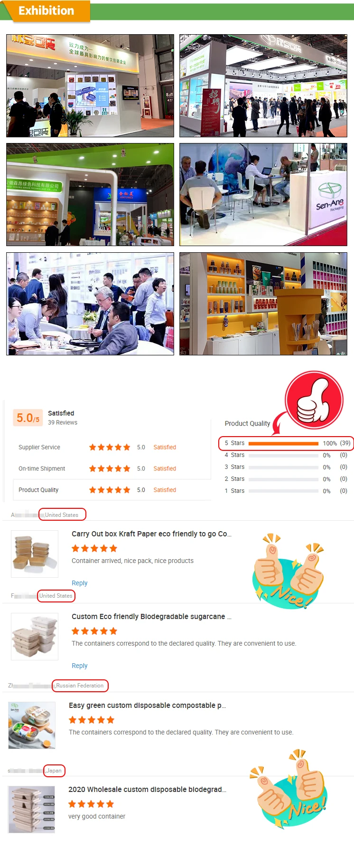Click the Product Quality star rating

[x=110, y=490]
